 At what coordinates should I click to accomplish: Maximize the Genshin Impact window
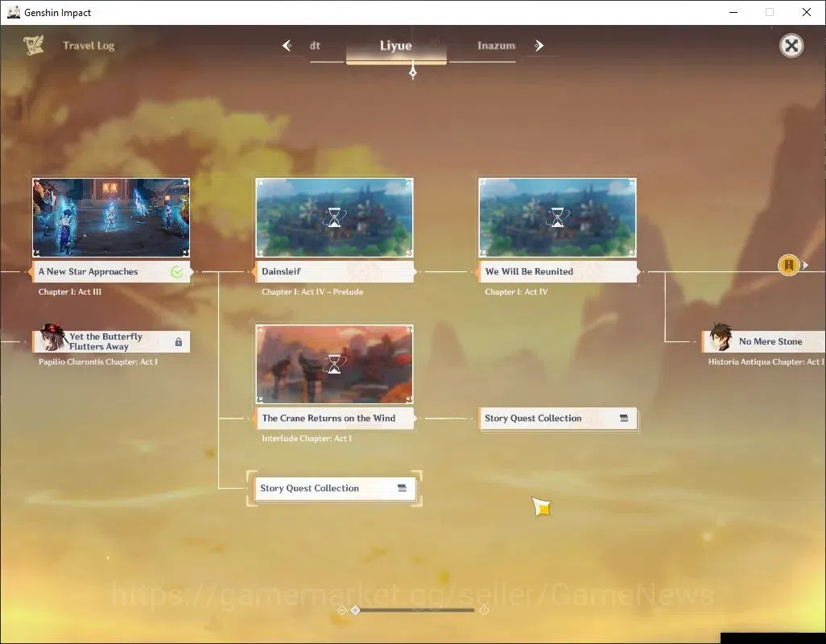click(x=770, y=12)
